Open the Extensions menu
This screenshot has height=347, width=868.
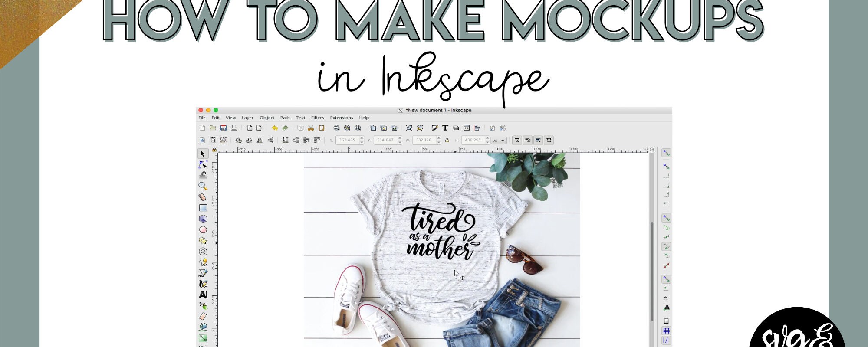(x=342, y=118)
